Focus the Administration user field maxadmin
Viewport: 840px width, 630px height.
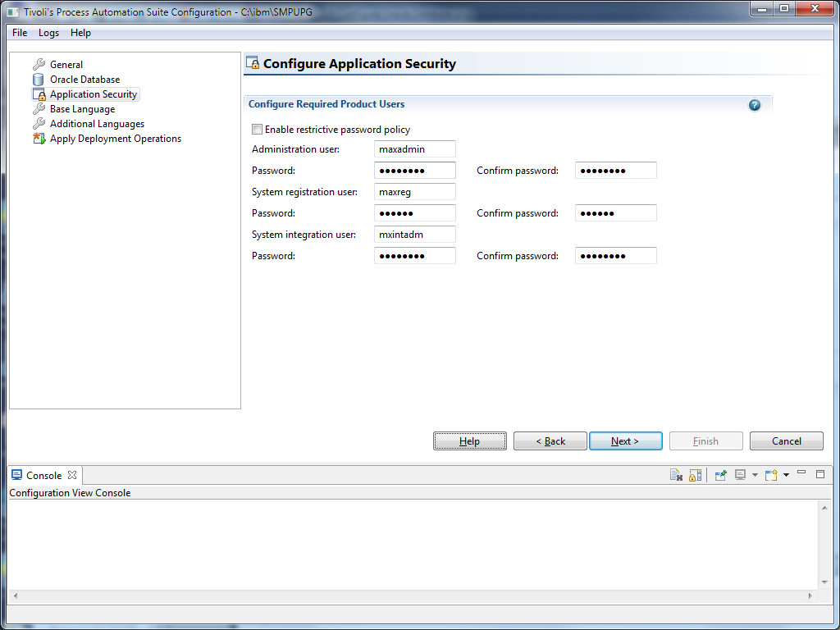pos(414,149)
